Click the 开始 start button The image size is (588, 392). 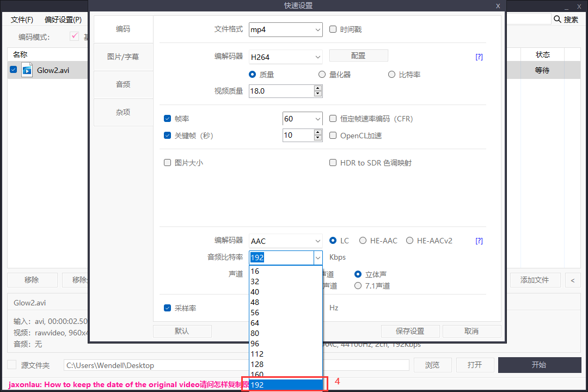[x=538, y=365]
